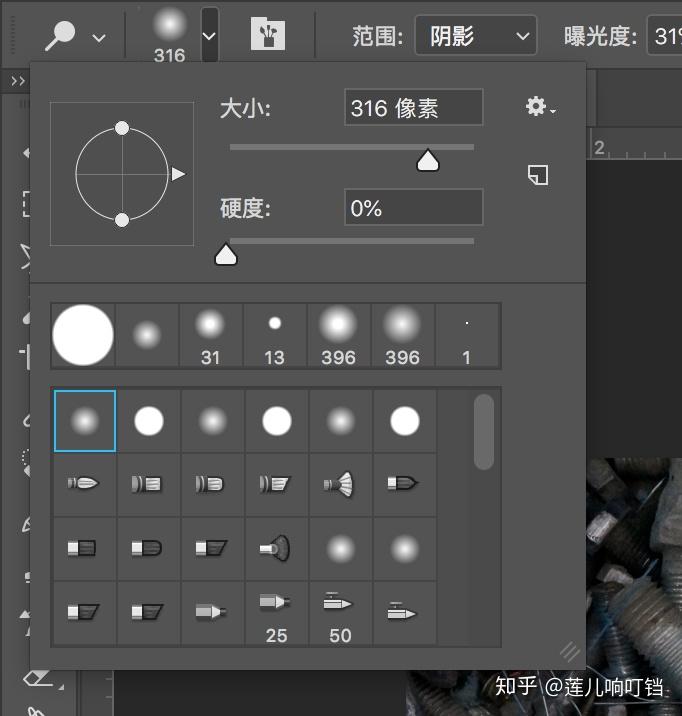Select the sixth preset hard round brush
The image size is (682, 716).
[x=404, y=421]
